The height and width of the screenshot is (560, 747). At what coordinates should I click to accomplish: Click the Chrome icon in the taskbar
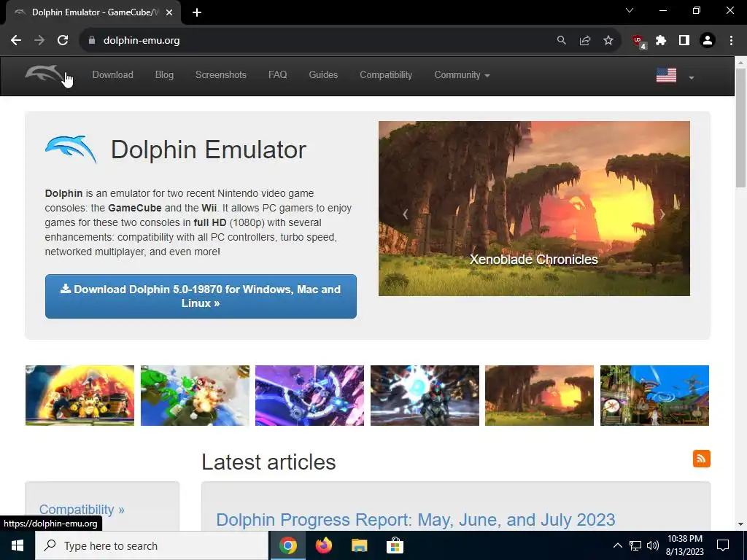[287, 545]
